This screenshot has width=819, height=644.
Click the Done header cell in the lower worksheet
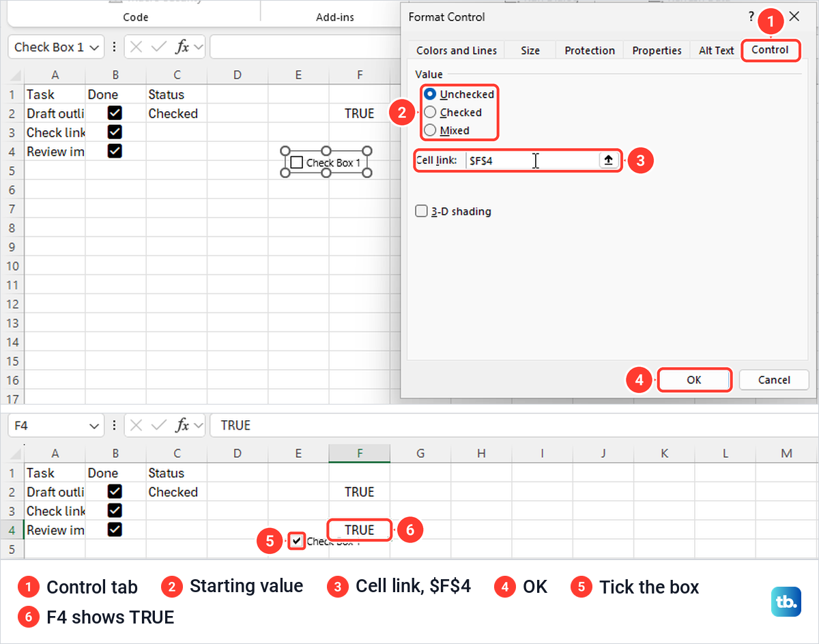pyautogui.click(x=115, y=473)
